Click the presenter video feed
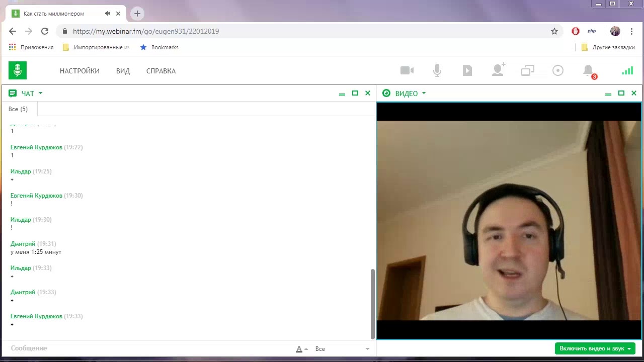This screenshot has height=362, width=644. point(509,221)
